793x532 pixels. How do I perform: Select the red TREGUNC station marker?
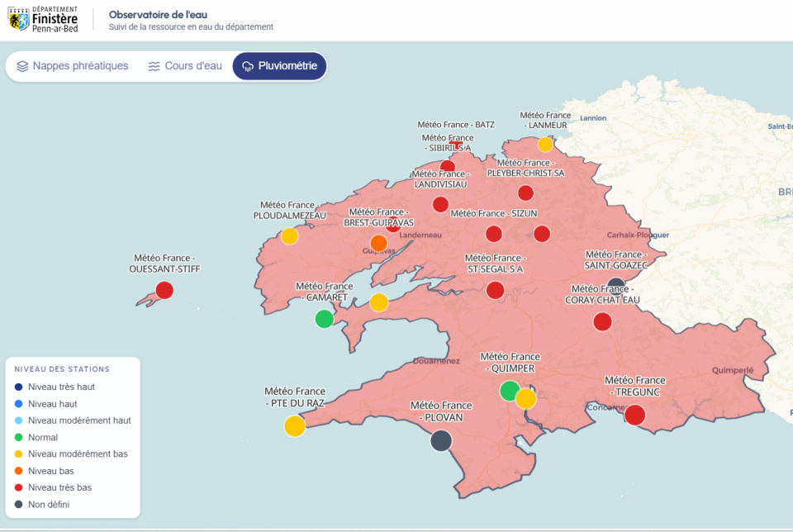coord(635,415)
